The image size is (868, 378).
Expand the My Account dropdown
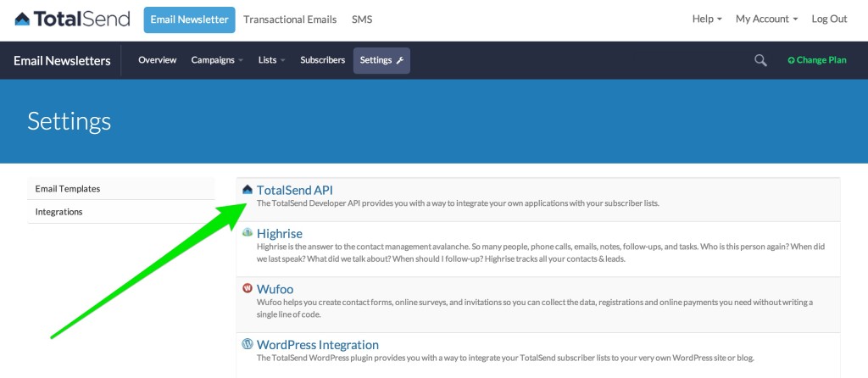point(766,19)
